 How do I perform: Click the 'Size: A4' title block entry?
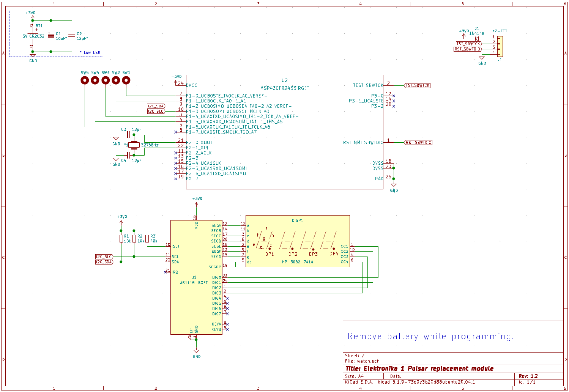[354, 376]
